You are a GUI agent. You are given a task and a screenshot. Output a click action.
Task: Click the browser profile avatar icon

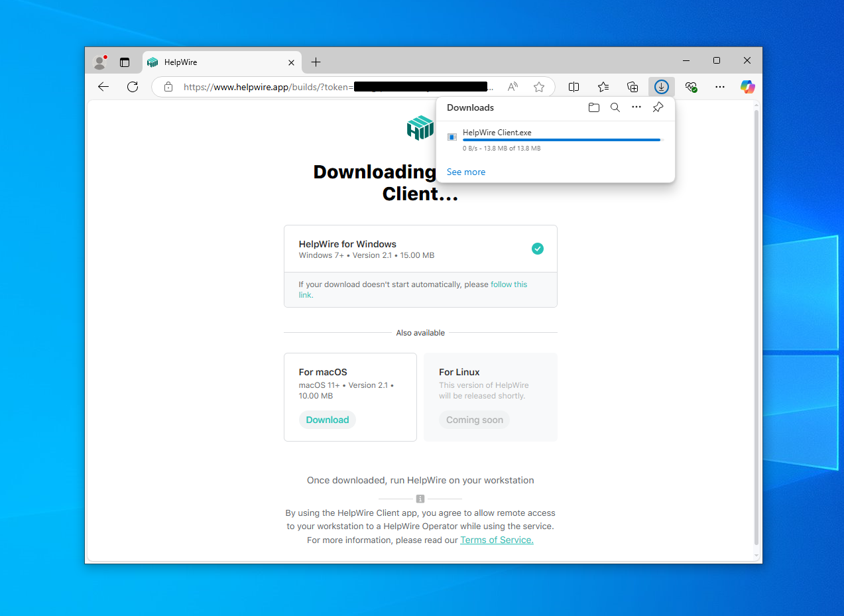point(100,62)
